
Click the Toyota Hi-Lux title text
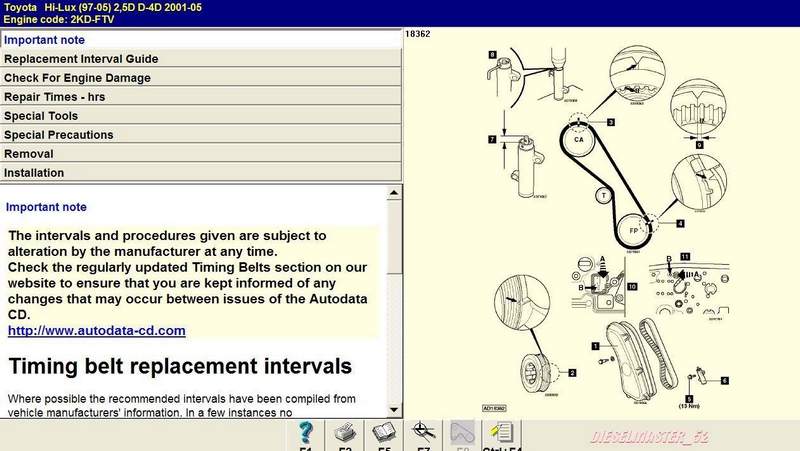103,7
